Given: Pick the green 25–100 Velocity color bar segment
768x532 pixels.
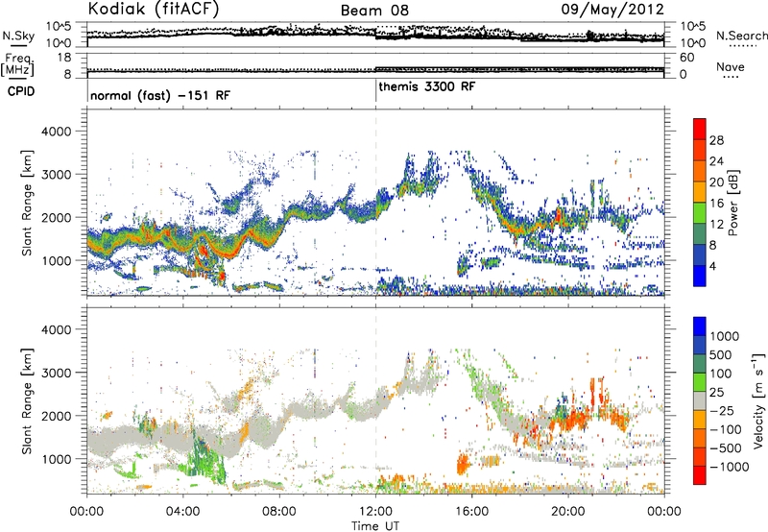Looking at the screenshot, I should pos(700,382).
